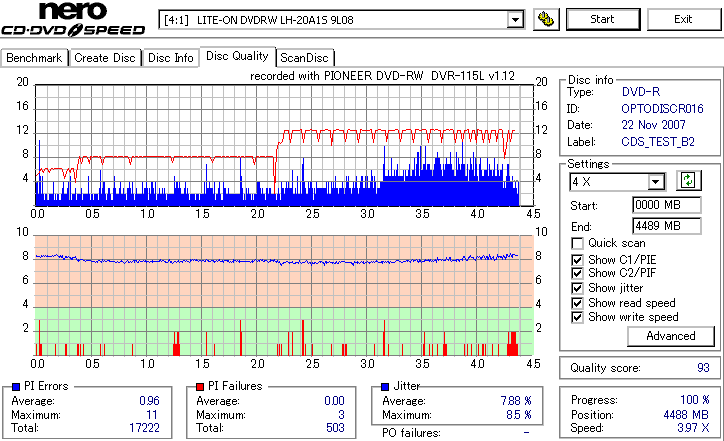724x441 pixels.
Task: Open the options icon beside the Start button
Action: (546, 19)
